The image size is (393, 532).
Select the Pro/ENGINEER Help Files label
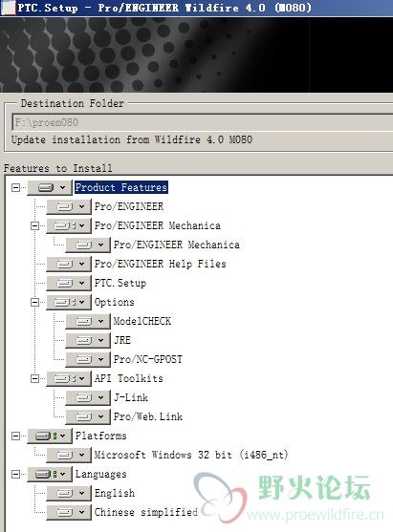coord(160,264)
